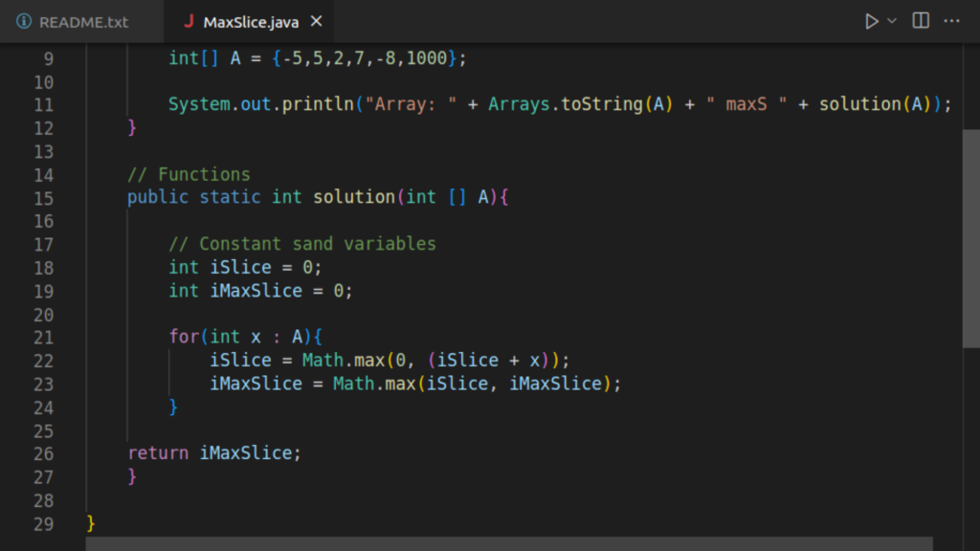
Task: Click the "// Functions" comment
Action: [x=189, y=174]
